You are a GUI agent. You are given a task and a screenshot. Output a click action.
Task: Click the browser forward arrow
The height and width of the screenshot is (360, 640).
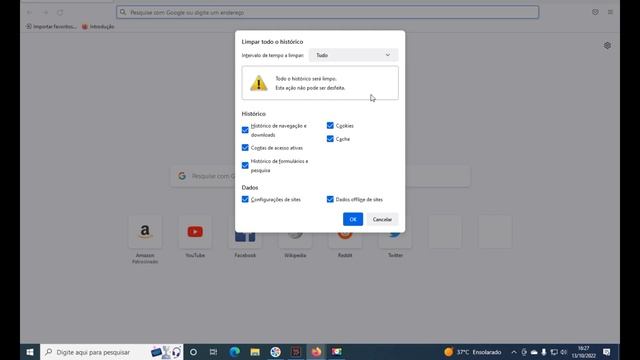tap(45, 13)
